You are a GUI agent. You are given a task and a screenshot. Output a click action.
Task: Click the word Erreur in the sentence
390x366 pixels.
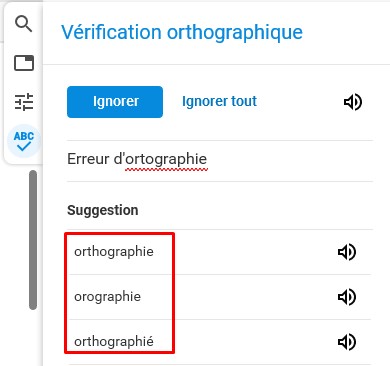[88, 159]
